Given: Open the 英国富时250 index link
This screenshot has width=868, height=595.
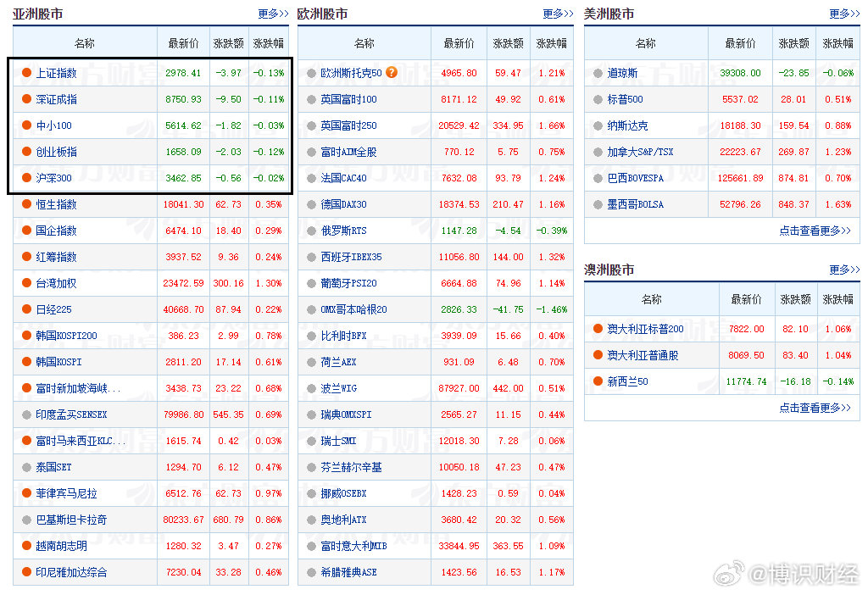Looking at the screenshot, I should [348, 125].
